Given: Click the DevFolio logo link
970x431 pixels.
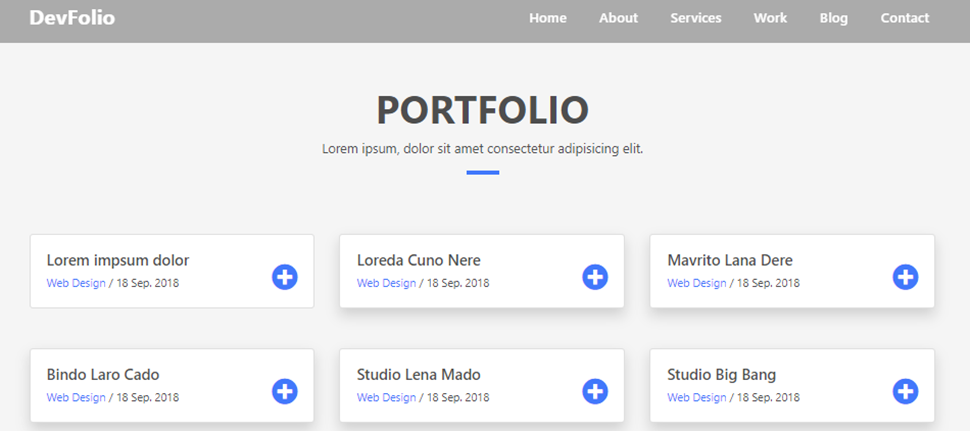Looking at the screenshot, I should (72, 17).
